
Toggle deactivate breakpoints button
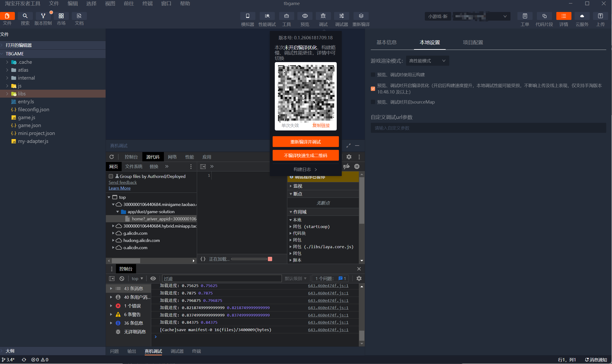pos(346,167)
